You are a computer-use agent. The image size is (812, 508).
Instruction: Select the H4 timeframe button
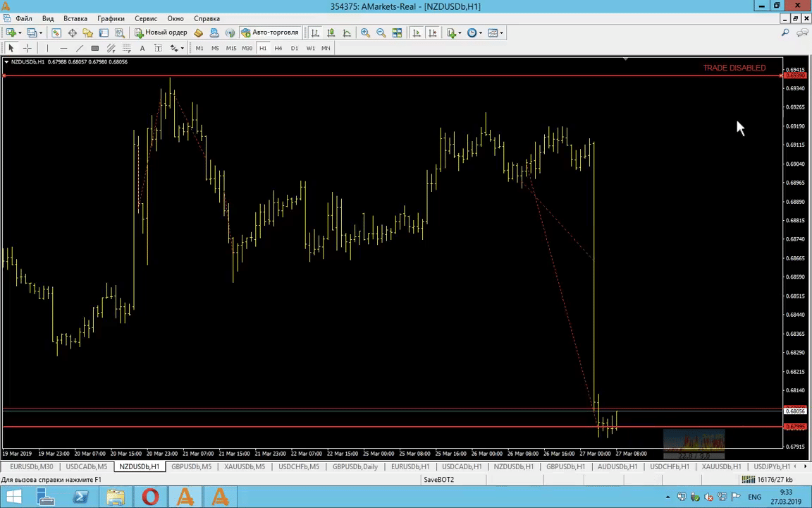pyautogui.click(x=278, y=48)
